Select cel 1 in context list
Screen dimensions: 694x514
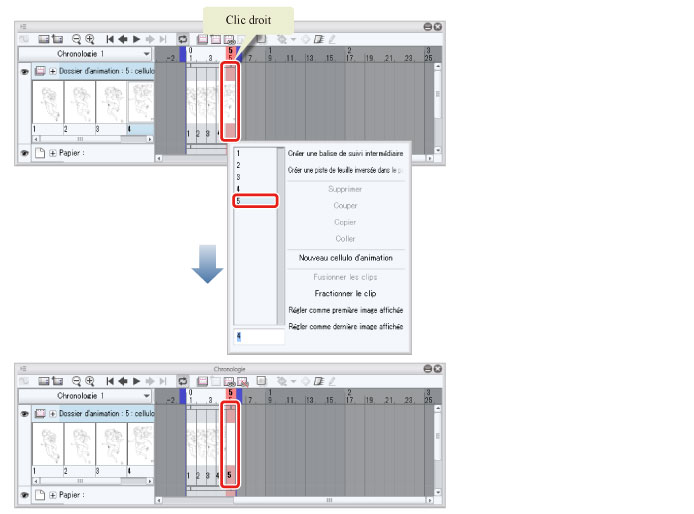coord(255,153)
